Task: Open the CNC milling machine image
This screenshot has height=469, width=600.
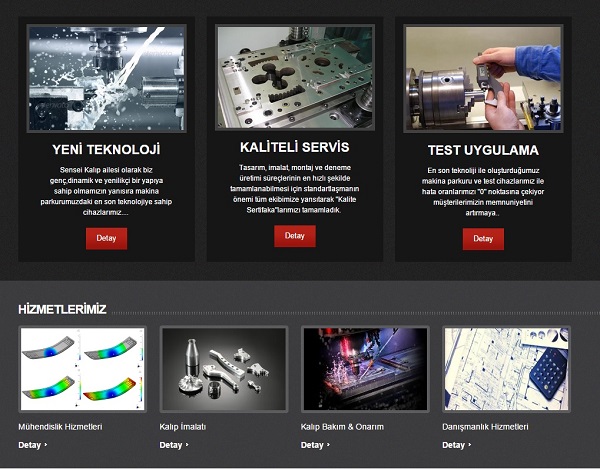Action: [106, 78]
